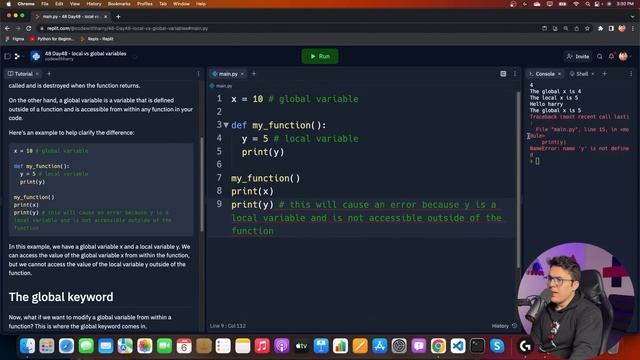Close the main.py editor tab
This screenshot has height=360, width=640.
click(x=242, y=74)
